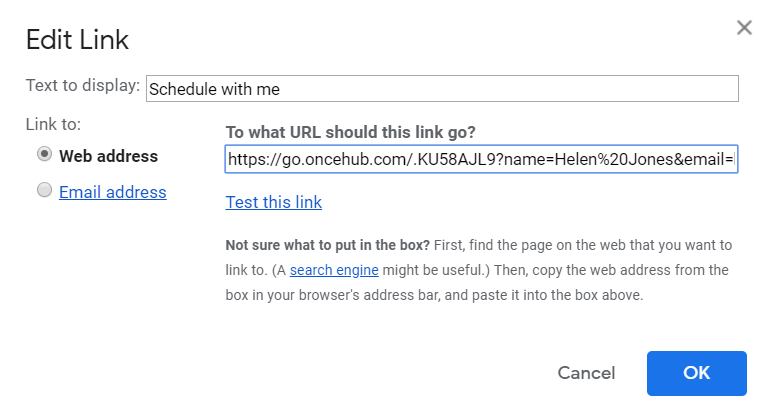Open the Test this link hyperlink
The width and height of the screenshot is (770, 418).
(273, 202)
